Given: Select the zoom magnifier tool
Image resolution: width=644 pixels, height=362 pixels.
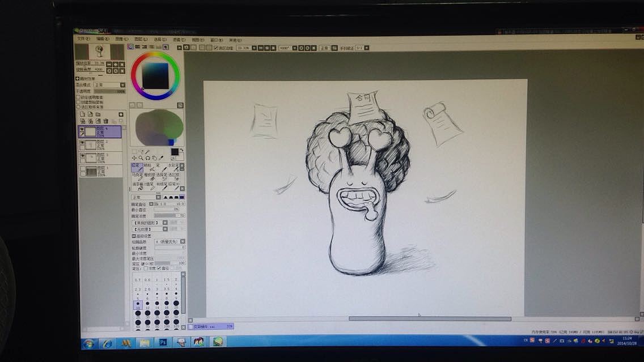Looking at the screenshot, I should [141, 158].
